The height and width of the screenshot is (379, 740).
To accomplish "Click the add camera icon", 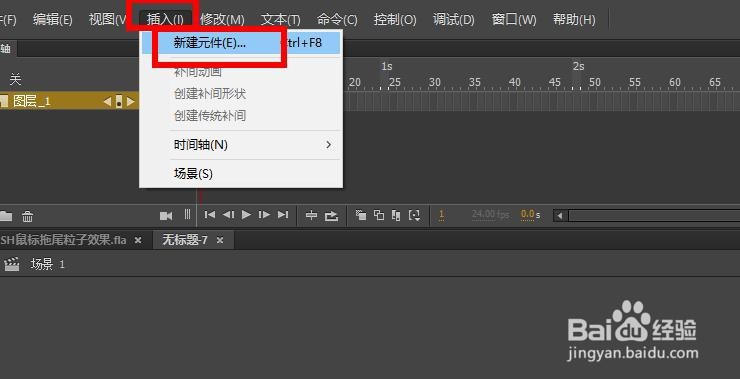I will [x=166, y=216].
